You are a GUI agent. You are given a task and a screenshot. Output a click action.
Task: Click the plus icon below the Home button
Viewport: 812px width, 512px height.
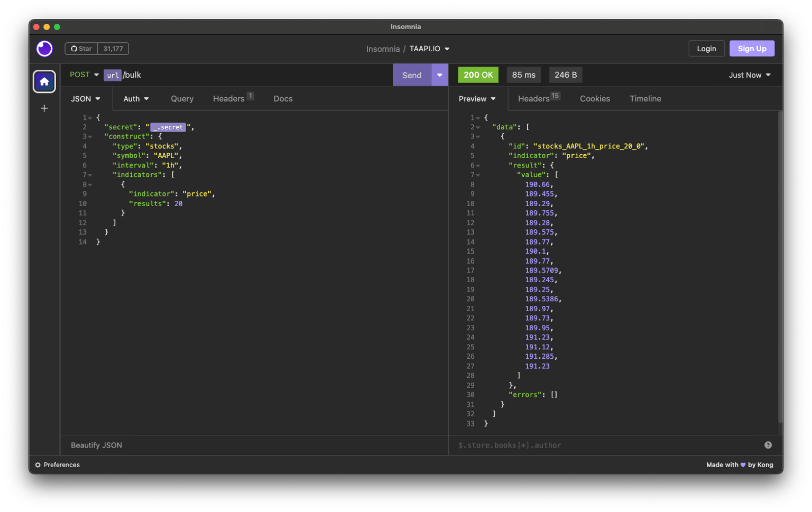(x=44, y=108)
